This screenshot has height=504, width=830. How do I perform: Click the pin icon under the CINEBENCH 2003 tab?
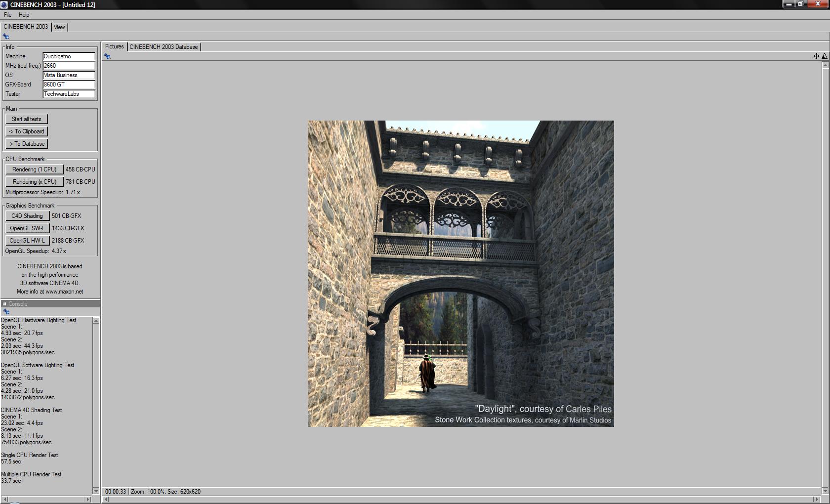click(x=6, y=37)
